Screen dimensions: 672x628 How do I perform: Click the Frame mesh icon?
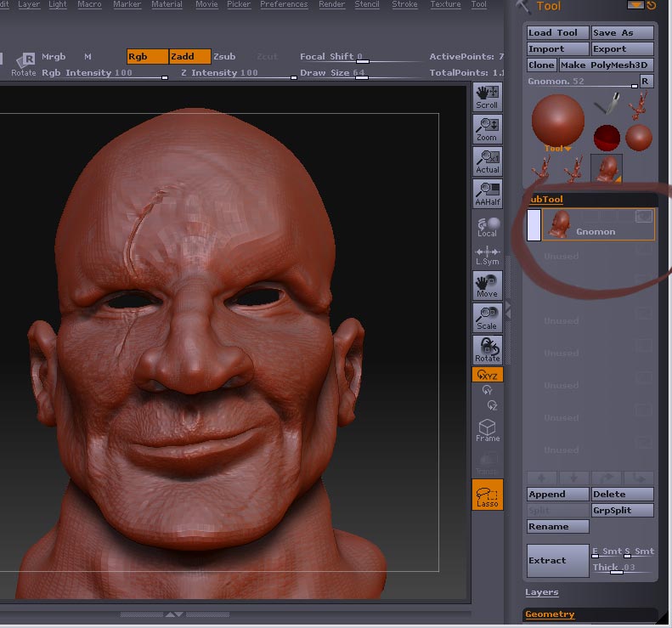pos(488,430)
